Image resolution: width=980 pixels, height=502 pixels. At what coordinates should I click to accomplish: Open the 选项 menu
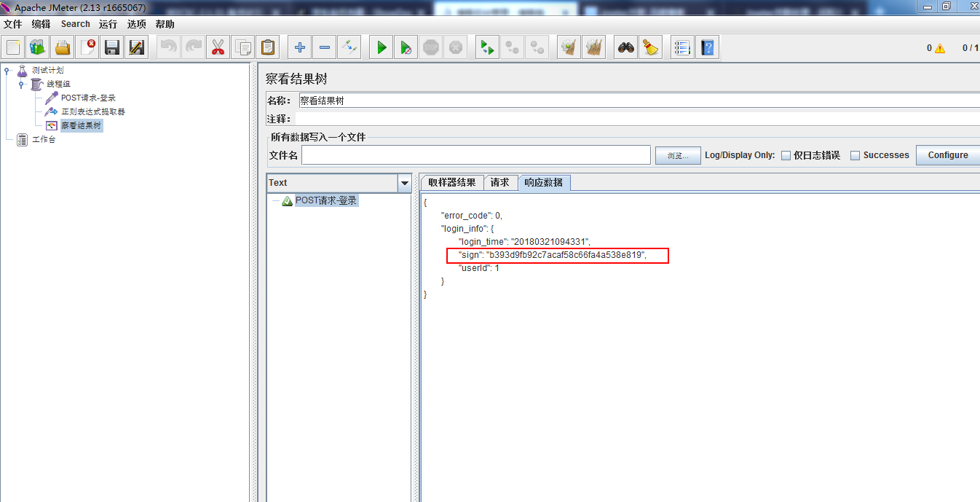click(137, 24)
